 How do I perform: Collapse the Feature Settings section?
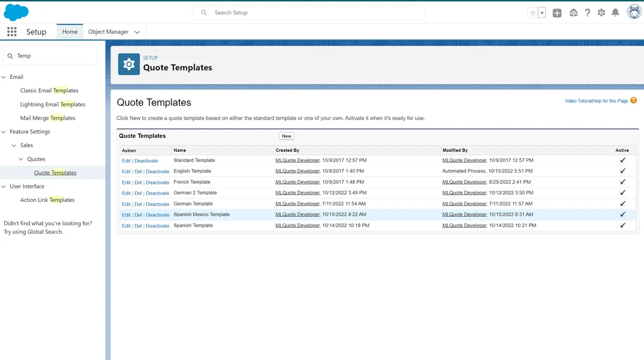pos(4,132)
